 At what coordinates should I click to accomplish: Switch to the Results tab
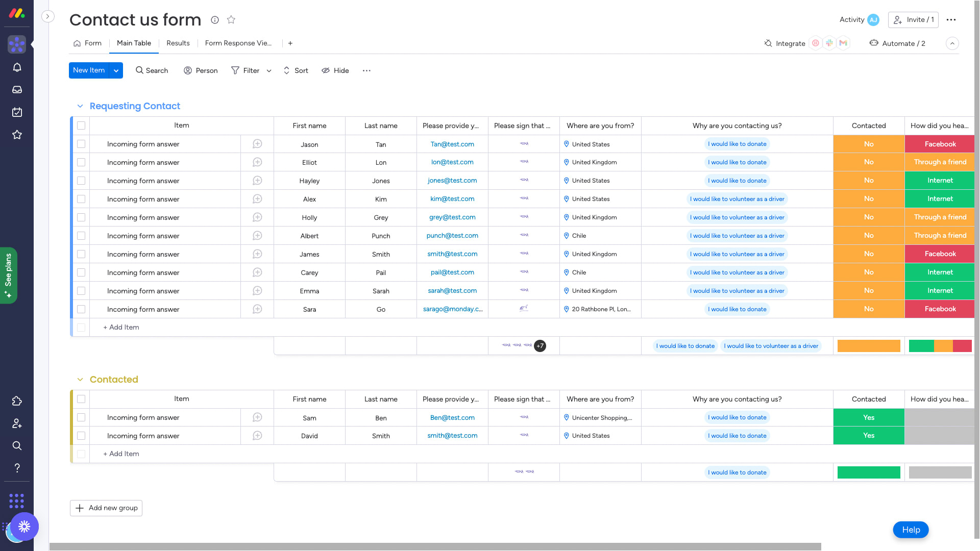[178, 43]
